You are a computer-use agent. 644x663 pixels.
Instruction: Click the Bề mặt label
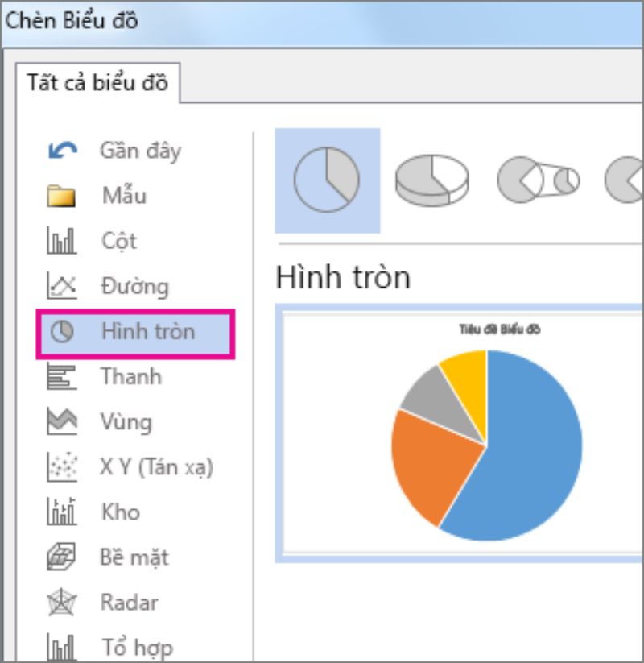[x=134, y=557]
